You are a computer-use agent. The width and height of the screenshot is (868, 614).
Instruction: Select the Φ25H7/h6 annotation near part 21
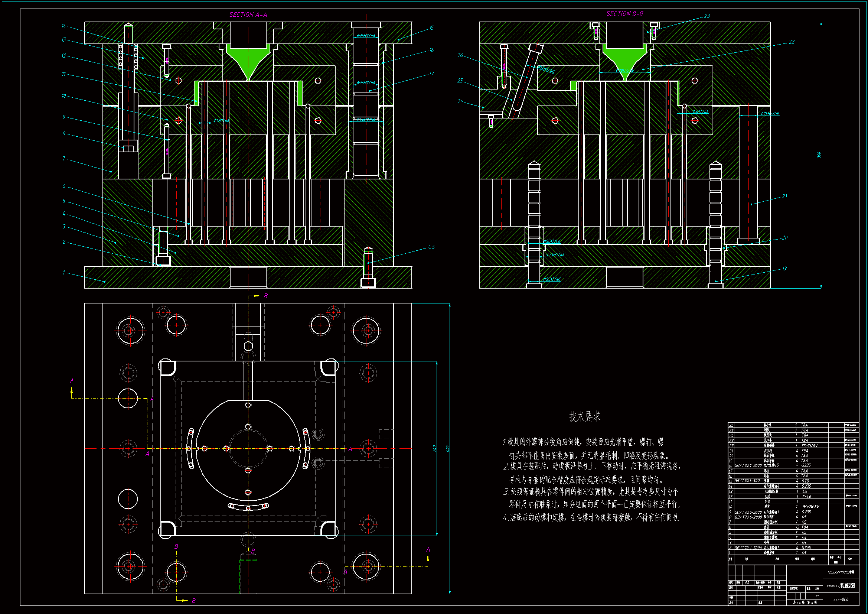[x=770, y=114]
